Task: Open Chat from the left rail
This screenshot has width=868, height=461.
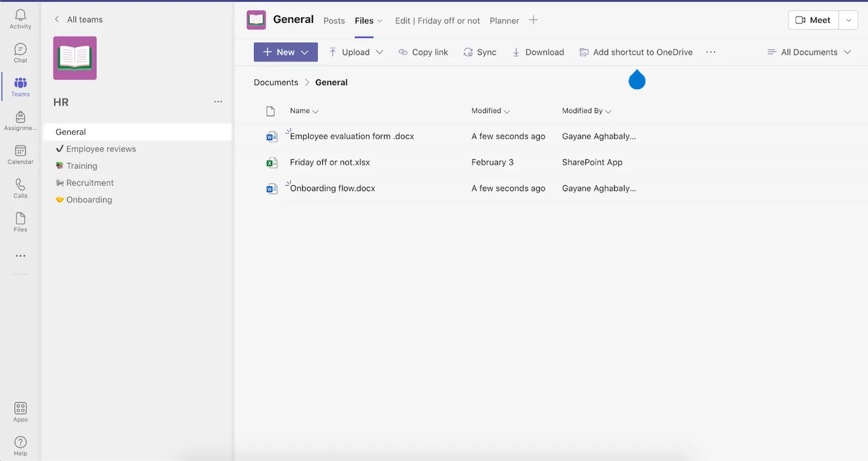Action: click(x=20, y=53)
